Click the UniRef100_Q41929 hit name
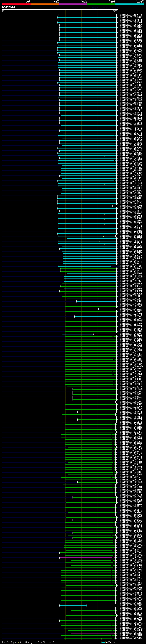This screenshot has width=146, height=644. click(131, 309)
